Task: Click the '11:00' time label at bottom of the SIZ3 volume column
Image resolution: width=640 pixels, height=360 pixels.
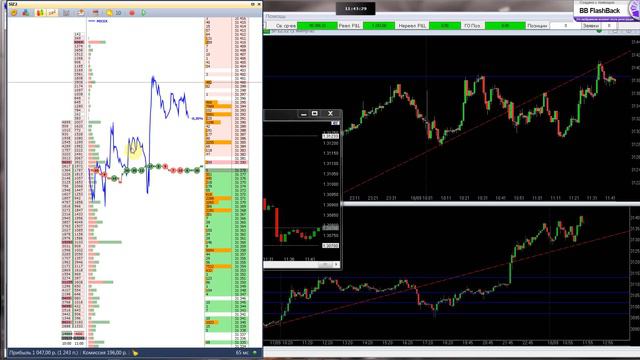Action: [79, 344]
